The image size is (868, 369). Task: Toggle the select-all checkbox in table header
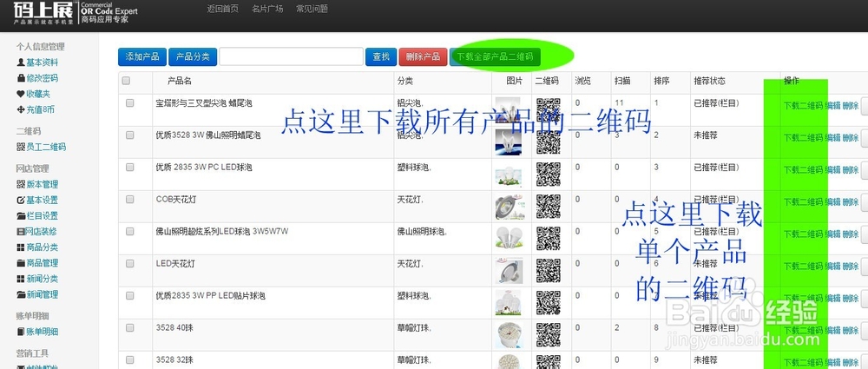click(126, 81)
